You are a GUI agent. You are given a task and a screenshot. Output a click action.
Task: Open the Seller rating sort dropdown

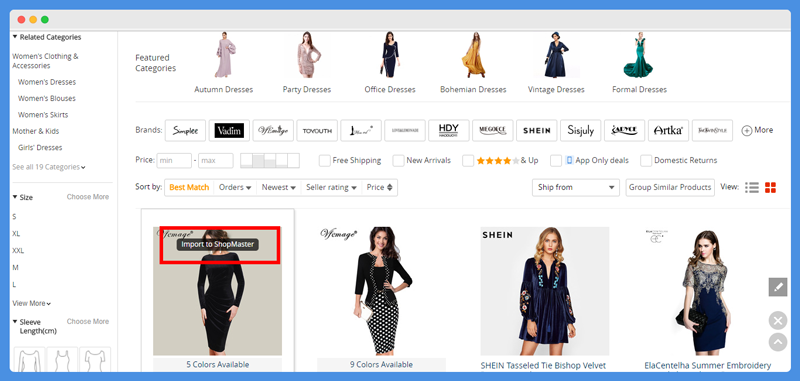point(331,187)
